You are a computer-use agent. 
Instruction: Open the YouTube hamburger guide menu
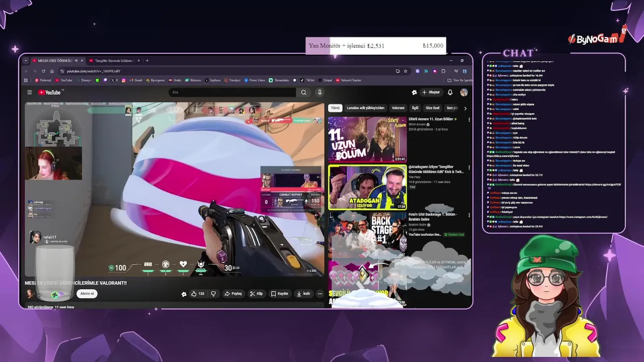tap(30, 93)
